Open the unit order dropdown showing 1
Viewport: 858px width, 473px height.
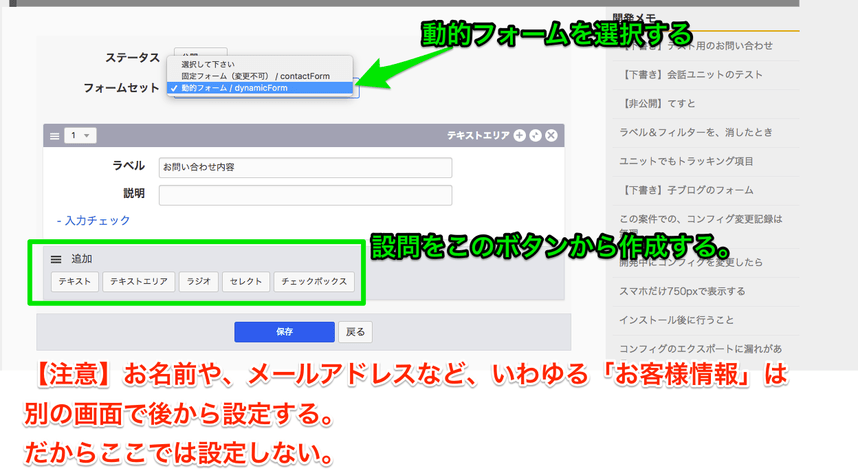(81, 136)
